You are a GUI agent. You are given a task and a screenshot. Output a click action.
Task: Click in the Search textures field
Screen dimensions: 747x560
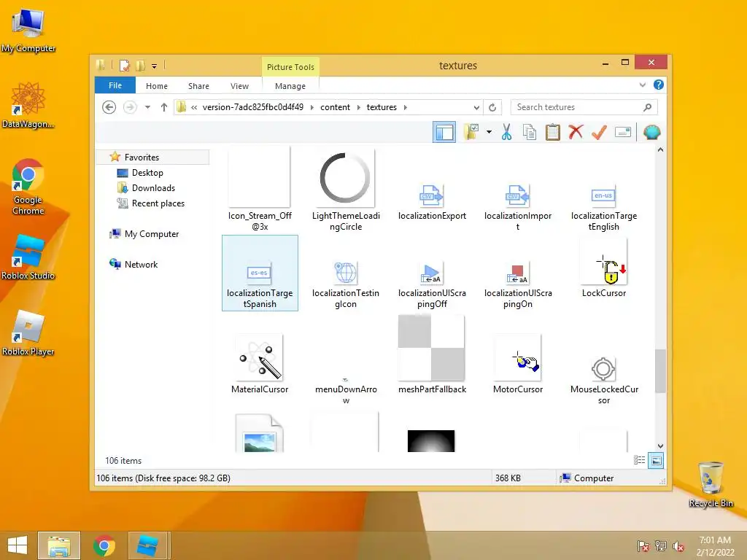click(584, 107)
